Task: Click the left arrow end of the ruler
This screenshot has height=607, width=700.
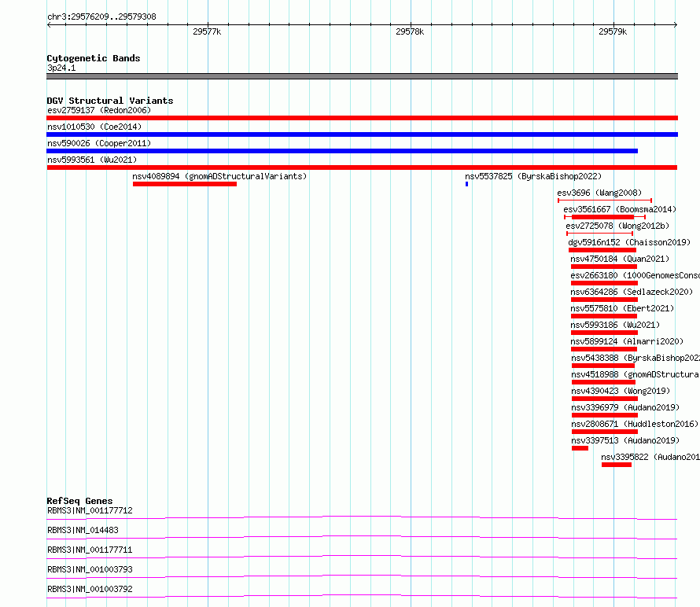Action: coord(49,25)
